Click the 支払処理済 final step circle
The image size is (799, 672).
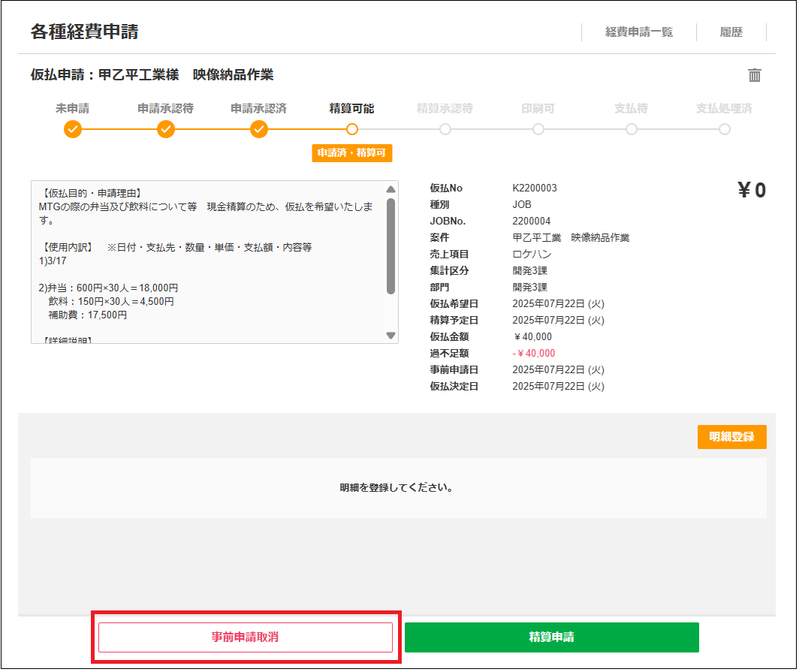(725, 129)
